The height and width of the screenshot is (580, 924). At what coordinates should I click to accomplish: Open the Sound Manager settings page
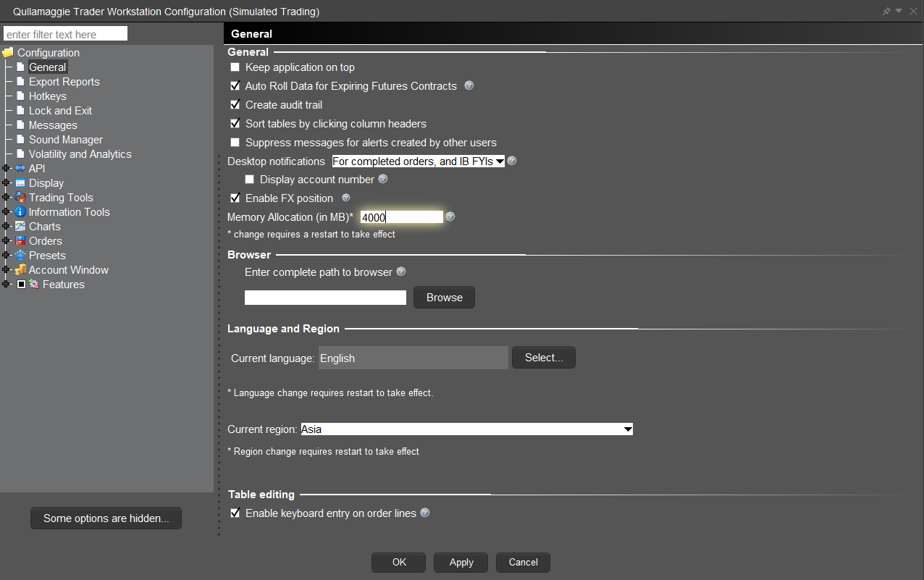tap(65, 140)
